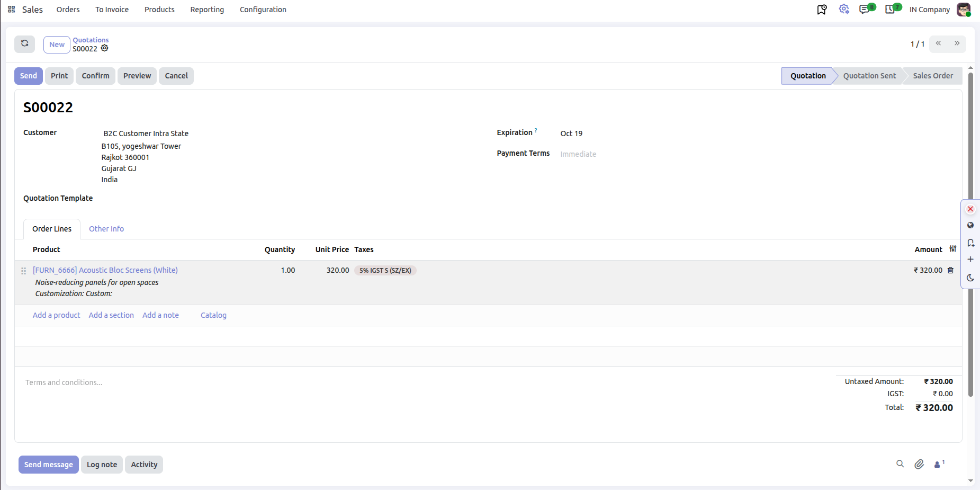The height and width of the screenshot is (490, 980).
Task: Open the activities clock icon in top bar
Action: [891, 10]
